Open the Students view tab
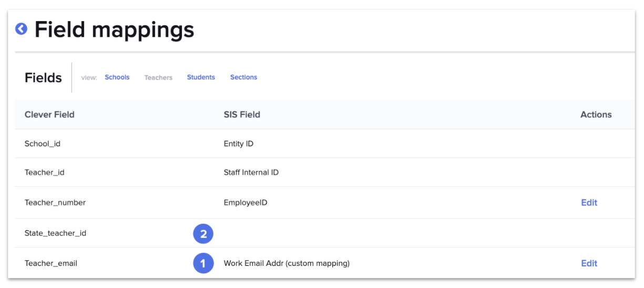The image size is (644, 288). [201, 77]
